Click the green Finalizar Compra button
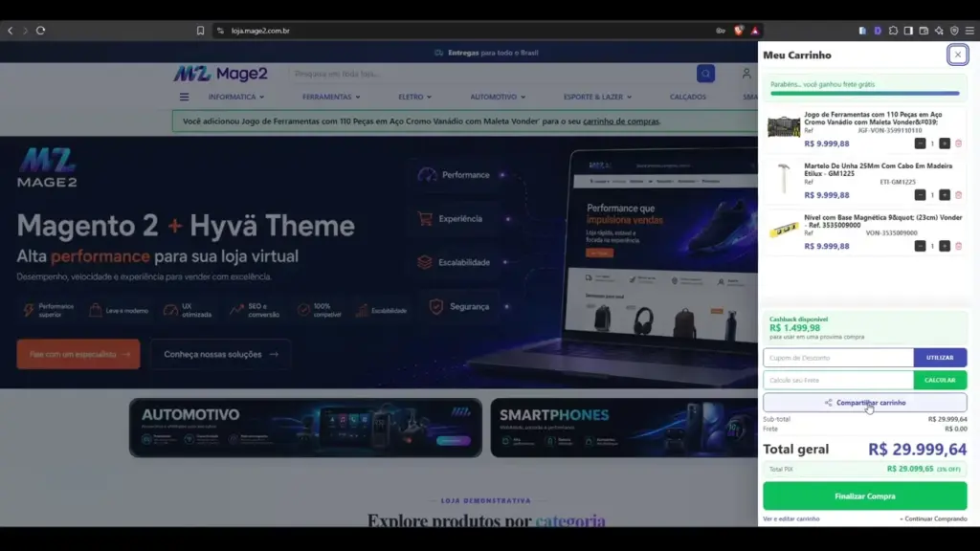This screenshot has width=980, height=551. (865, 496)
